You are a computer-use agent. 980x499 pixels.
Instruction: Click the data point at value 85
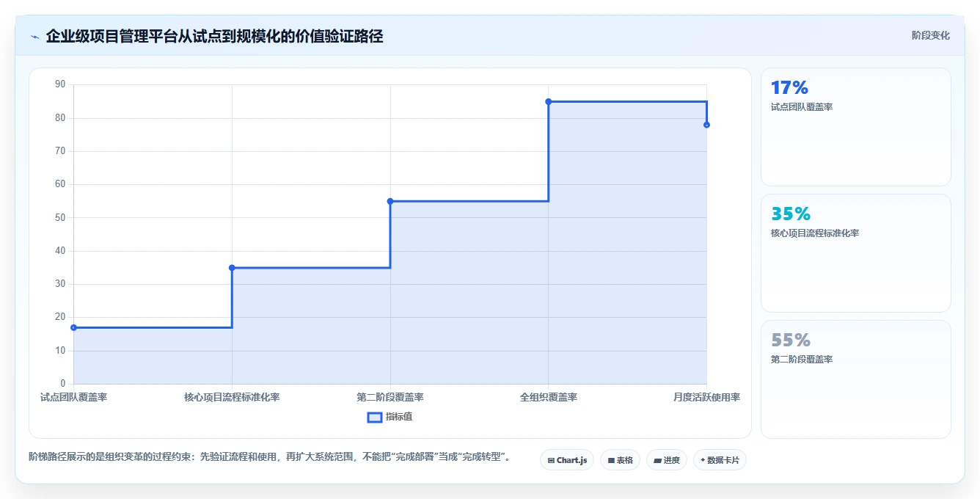click(x=549, y=101)
